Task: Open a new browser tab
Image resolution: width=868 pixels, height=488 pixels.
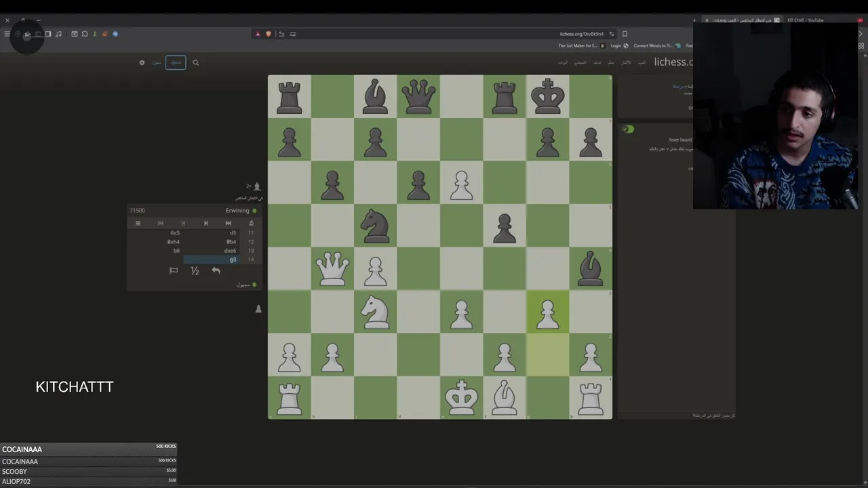Action: [x=694, y=20]
